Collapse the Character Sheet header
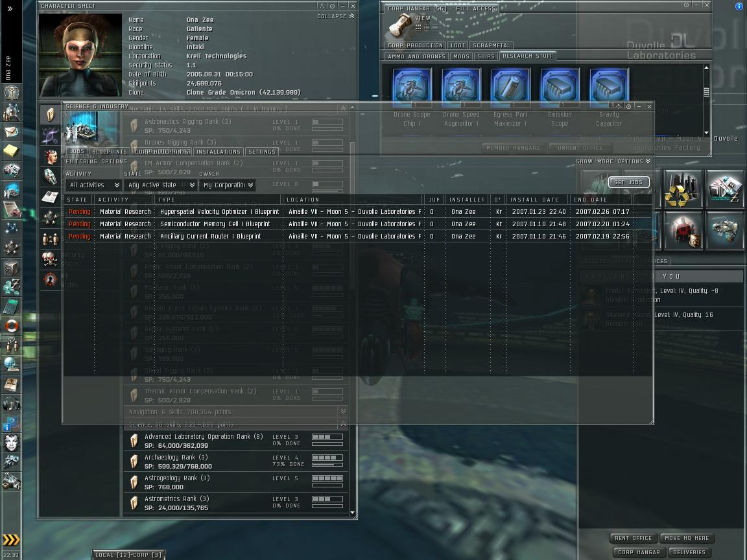 336,16
